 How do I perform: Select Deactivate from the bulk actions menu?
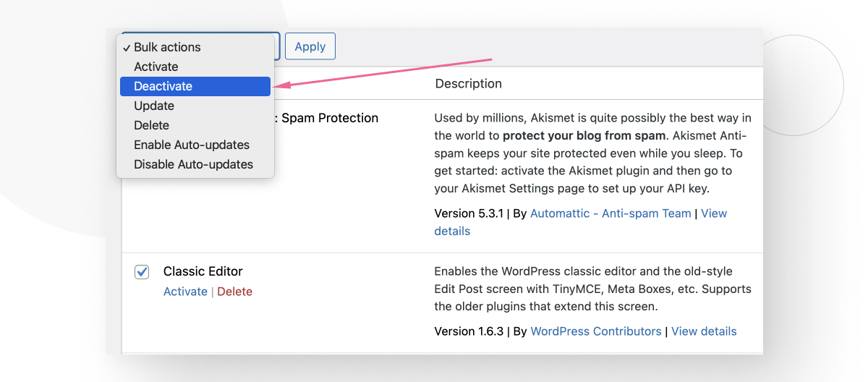click(163, 86)
